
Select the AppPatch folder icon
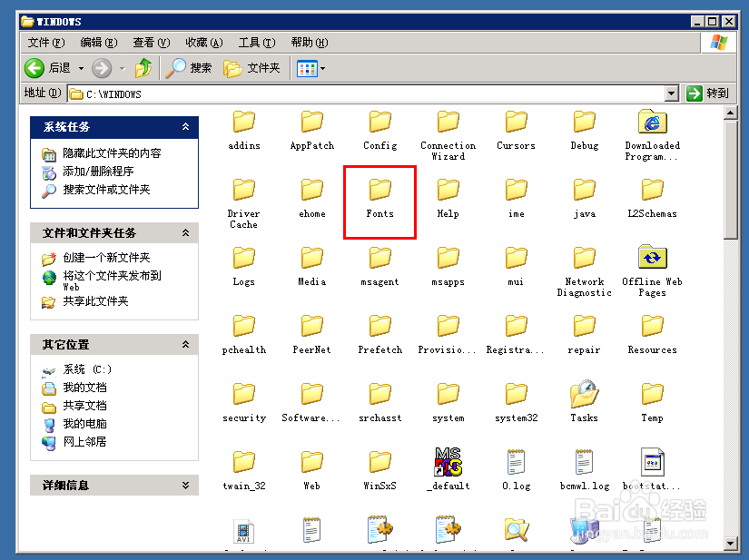(312, 122)
